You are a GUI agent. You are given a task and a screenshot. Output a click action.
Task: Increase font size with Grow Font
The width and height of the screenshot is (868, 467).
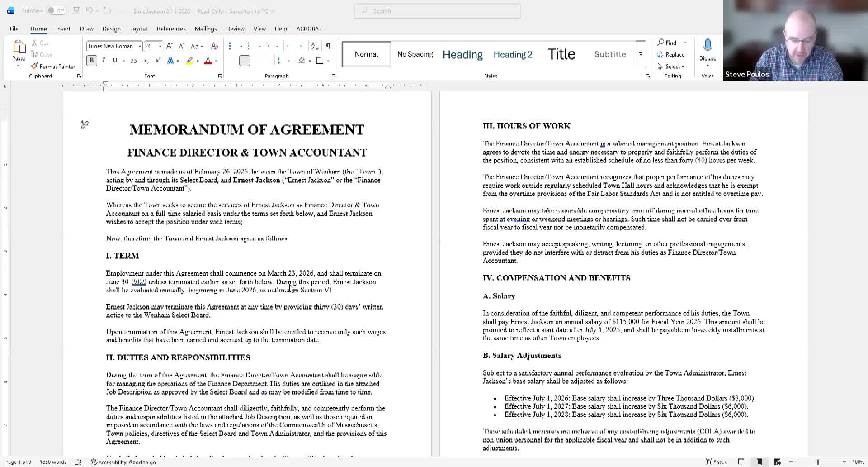[169, 46]
